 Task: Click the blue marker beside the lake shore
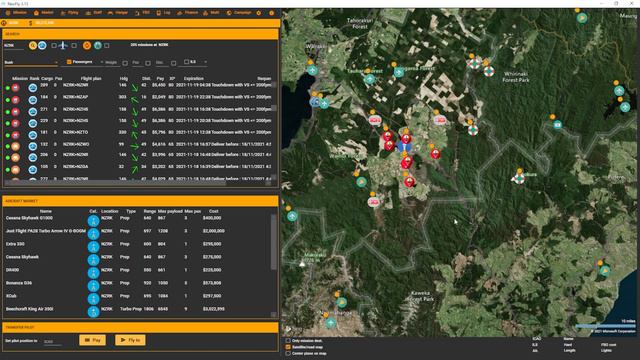coord(315,102)
